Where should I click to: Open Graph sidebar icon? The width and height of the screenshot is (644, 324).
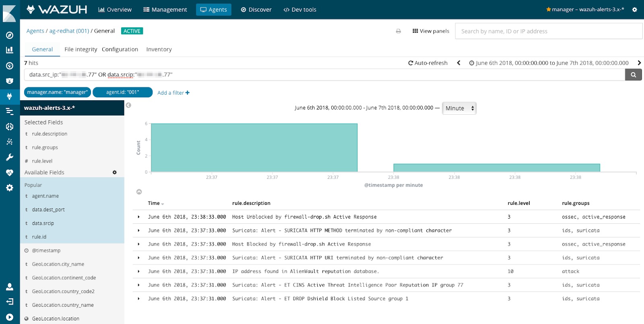click(x=10, y=142)
